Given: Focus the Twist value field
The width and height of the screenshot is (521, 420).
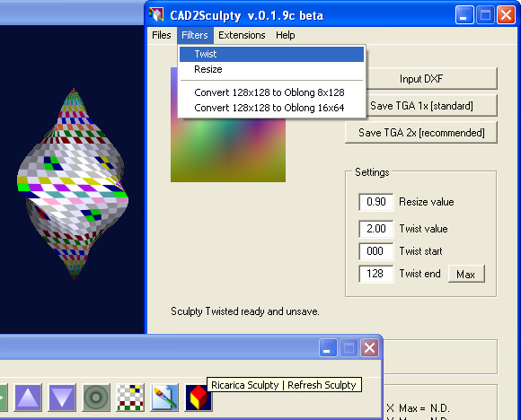Looking at the screenshot, I should pyautogui.click(x=376, y=229).
